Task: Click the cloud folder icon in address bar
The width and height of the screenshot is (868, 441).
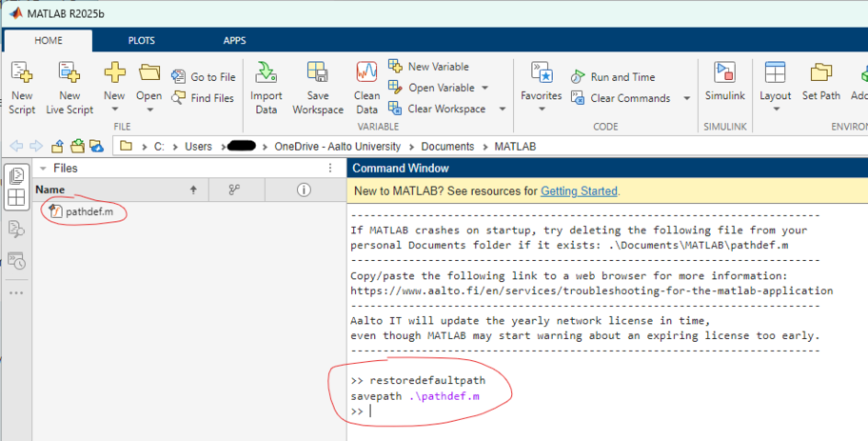Action: 96,147
